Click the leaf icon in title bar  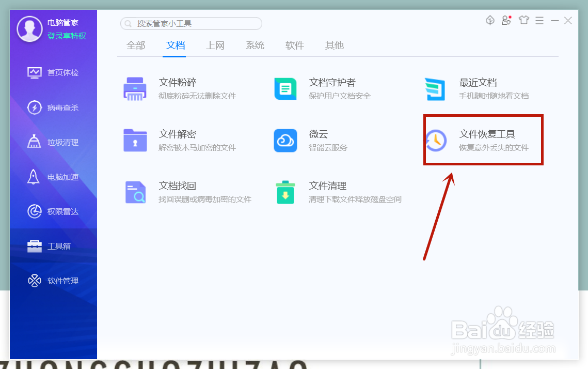(x=490, y=20)
